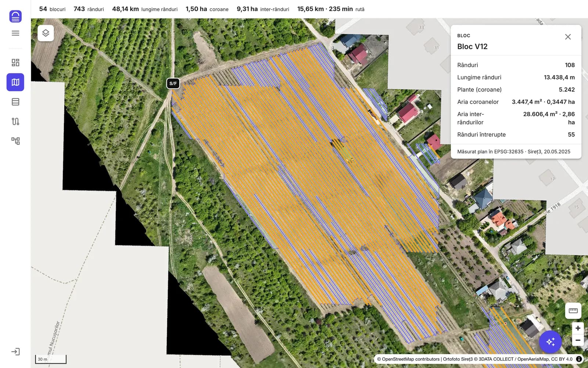The width and height of the screenshot is (588, 368).
Task: Open the app logo at sidebar top
Action: (15, 16)
